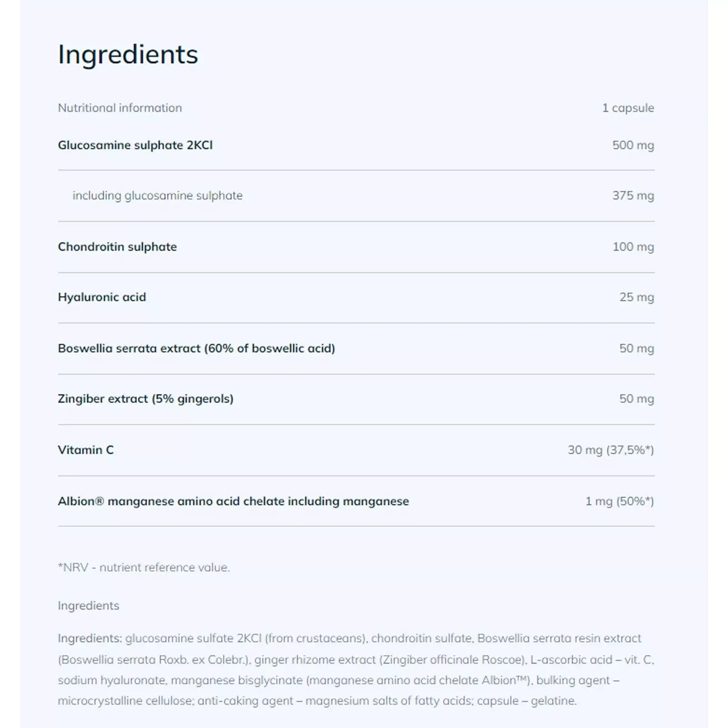
Task: Click the 375 mg value
Action: [x=633, y=196]
